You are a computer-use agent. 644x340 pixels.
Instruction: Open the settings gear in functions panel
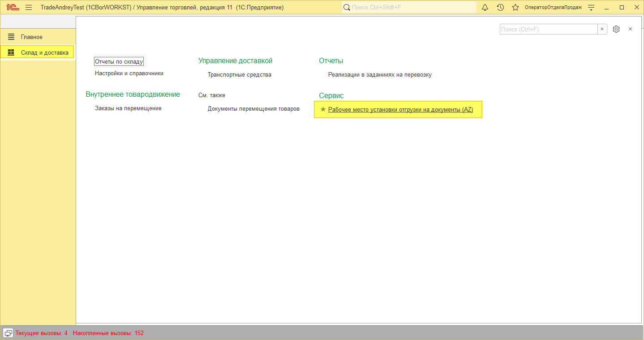[x=616, y=29]
